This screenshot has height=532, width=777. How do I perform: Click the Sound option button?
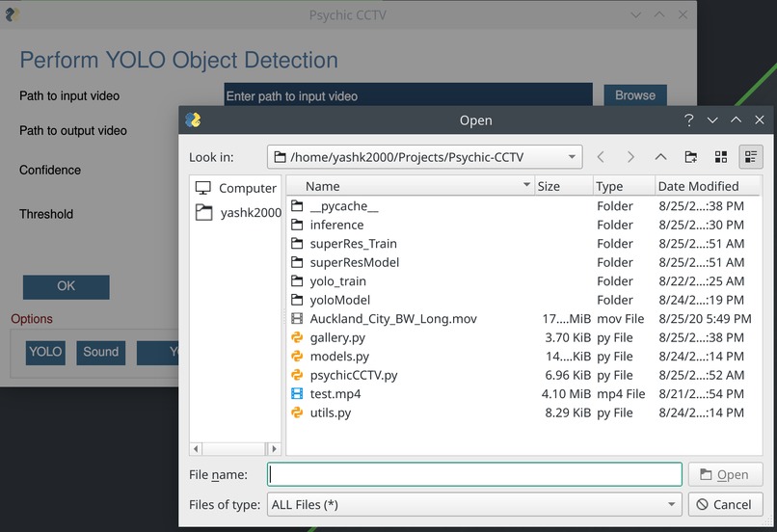click(x=100, y=352)
